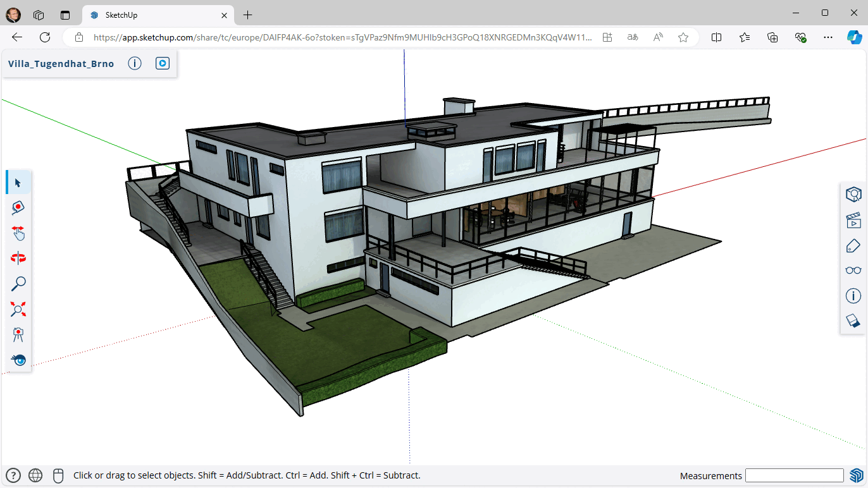Expand the Scenes clapperboard panel
The height and width of the screenshot is (488, 868).
point(853,220)
